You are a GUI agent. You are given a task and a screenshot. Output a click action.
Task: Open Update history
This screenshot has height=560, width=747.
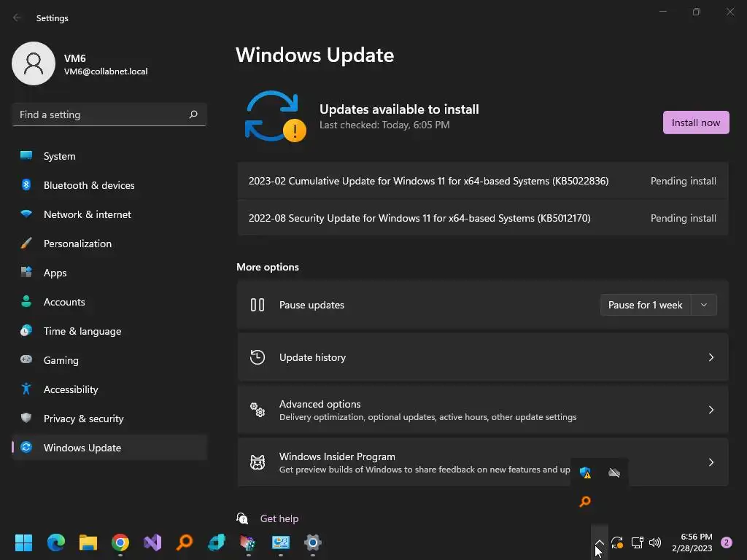click(x=483, y=357)
